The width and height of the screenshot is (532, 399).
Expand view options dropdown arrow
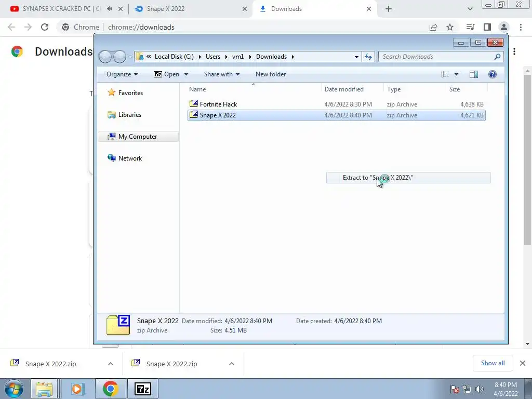point(456,74)
